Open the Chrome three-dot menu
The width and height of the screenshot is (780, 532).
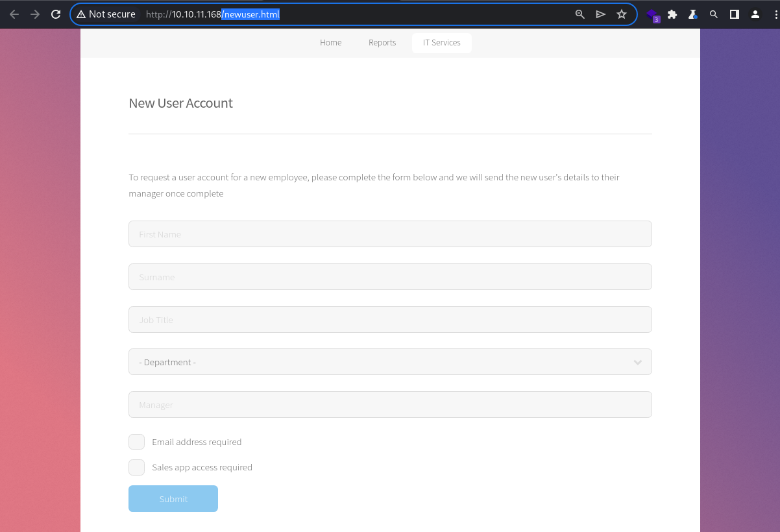[x=776, y=14]
